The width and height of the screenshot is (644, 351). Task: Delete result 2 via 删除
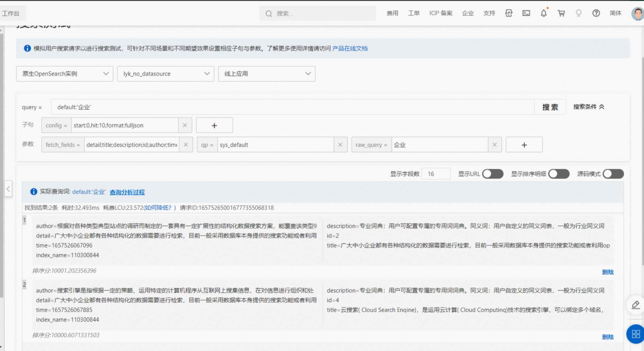(608, 337)
